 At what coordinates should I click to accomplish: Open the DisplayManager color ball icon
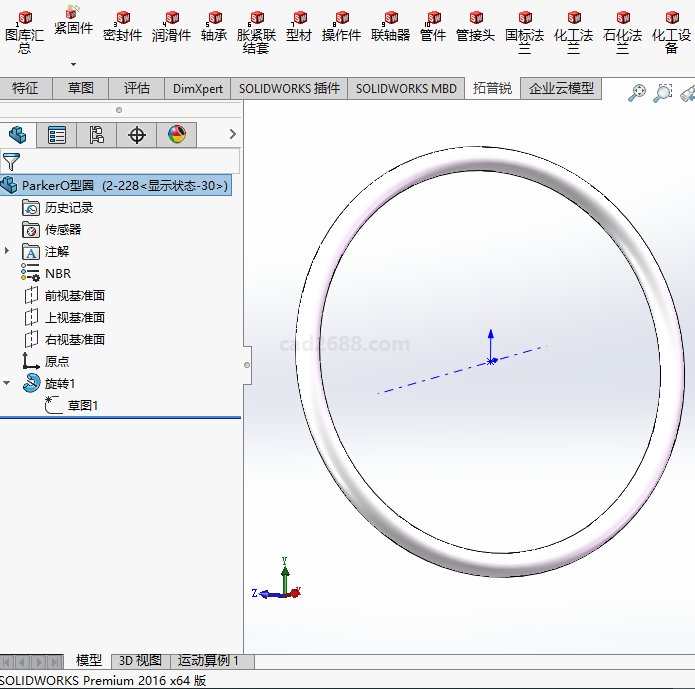click(177, 135)
